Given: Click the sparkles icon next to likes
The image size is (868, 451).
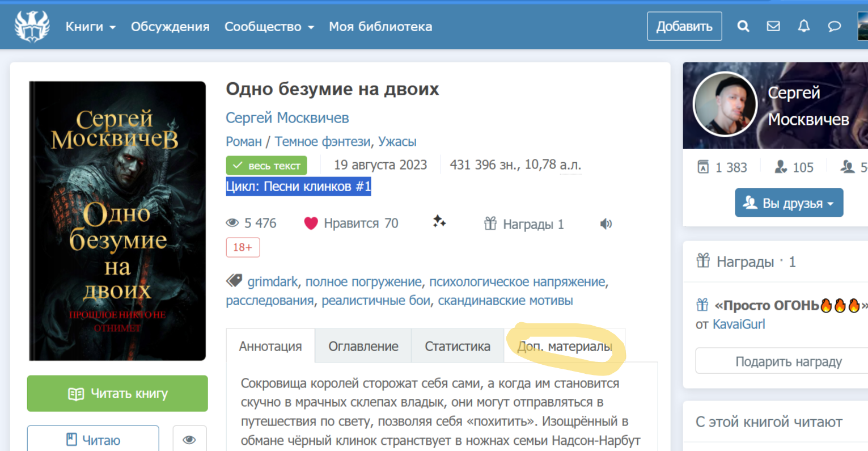Looking at the screenshot, I should tap(439, 221).
